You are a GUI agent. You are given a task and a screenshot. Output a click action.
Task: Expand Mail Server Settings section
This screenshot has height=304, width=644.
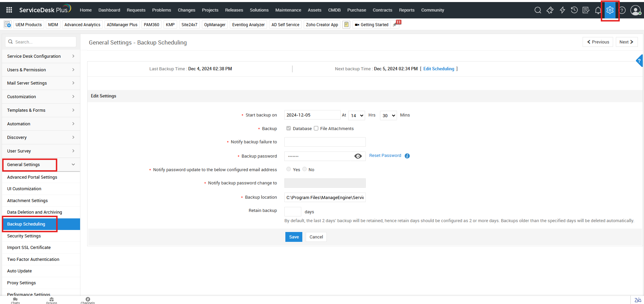point(41,83)
